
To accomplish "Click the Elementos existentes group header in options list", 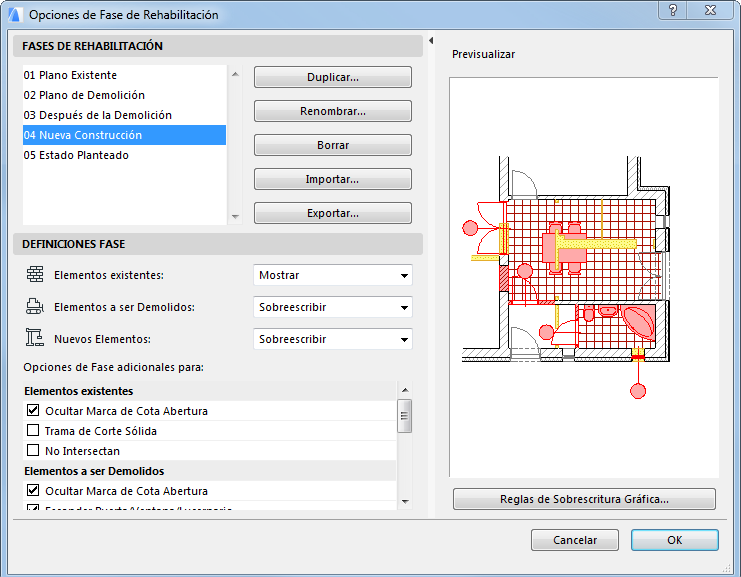I will (209, 391).
